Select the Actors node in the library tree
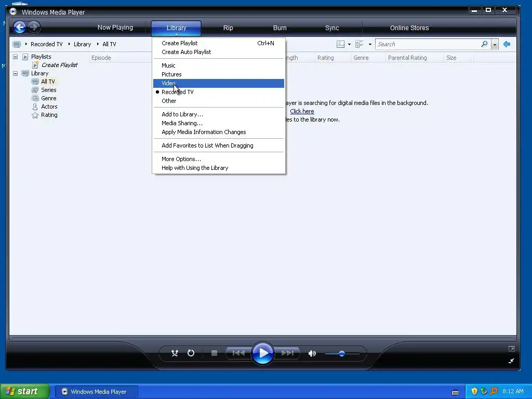 (49, 107)
